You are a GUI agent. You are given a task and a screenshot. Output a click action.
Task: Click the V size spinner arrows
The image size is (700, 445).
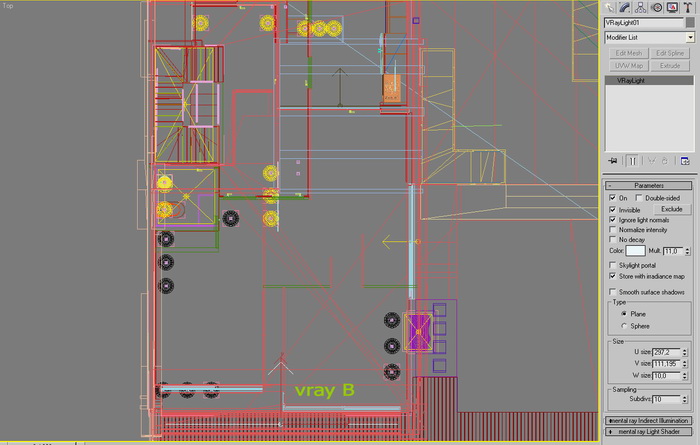[685, 364]
